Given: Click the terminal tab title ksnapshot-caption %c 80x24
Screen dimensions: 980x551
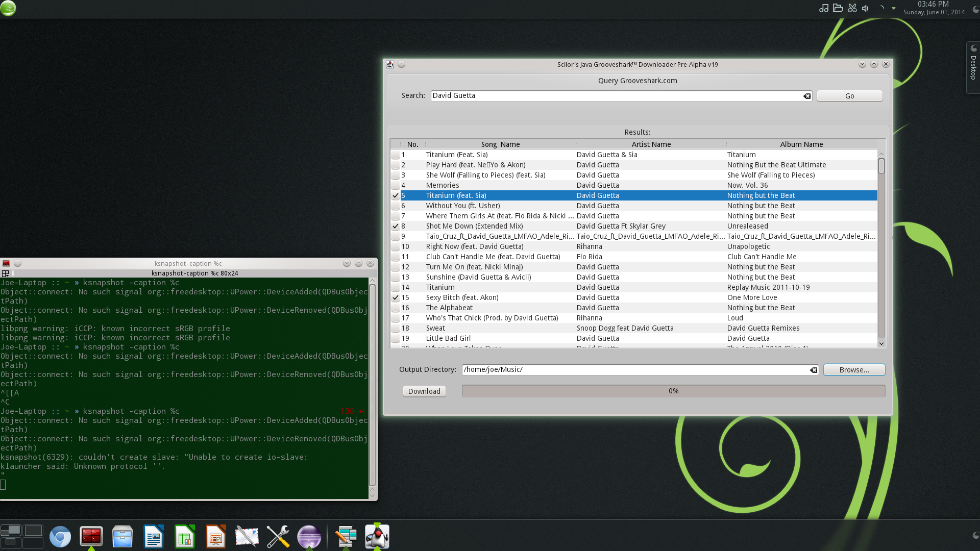Looking at the screenshot, I should (x=194, y=273).
